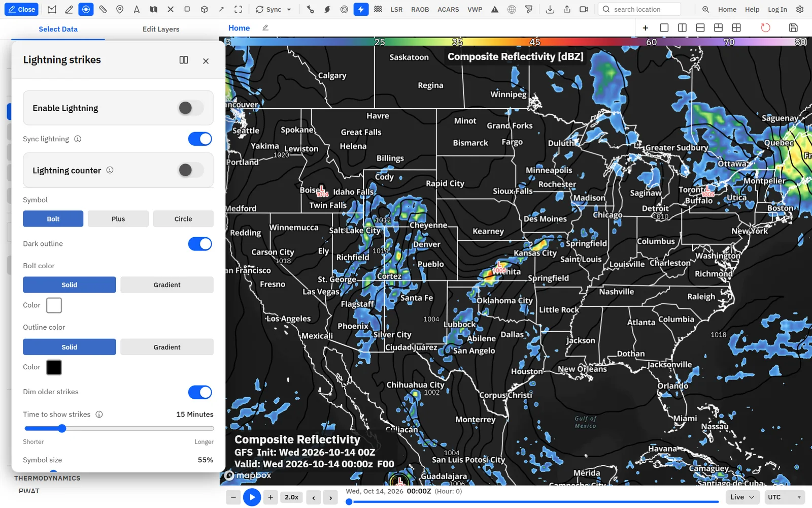Select the Plus symbol button
The height and width of the screenshot is (508, 812).
point(118,219)
